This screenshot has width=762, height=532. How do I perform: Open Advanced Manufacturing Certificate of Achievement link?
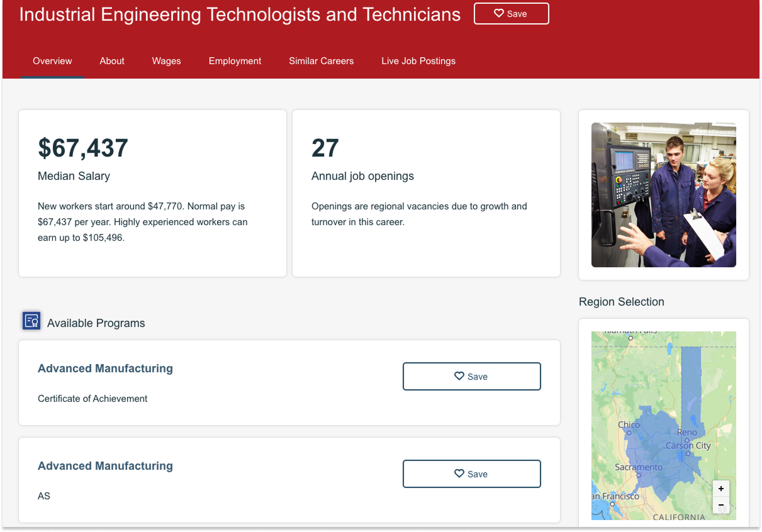tap(105, 369)
